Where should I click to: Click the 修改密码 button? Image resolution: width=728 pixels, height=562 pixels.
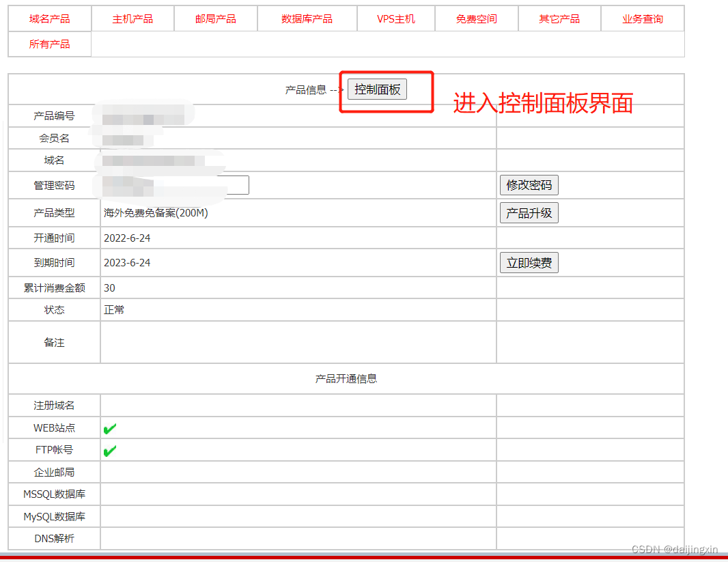tap(529, 185)
